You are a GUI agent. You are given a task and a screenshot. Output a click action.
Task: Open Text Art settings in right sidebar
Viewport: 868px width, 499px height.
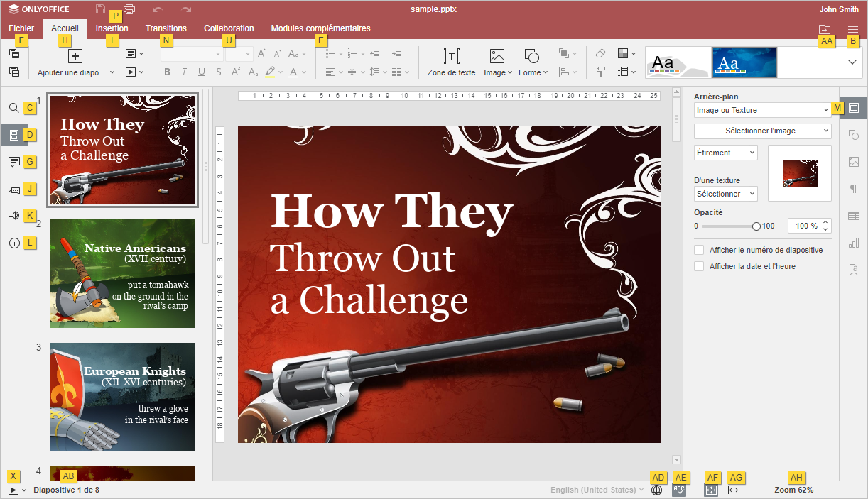click(854, 270)
